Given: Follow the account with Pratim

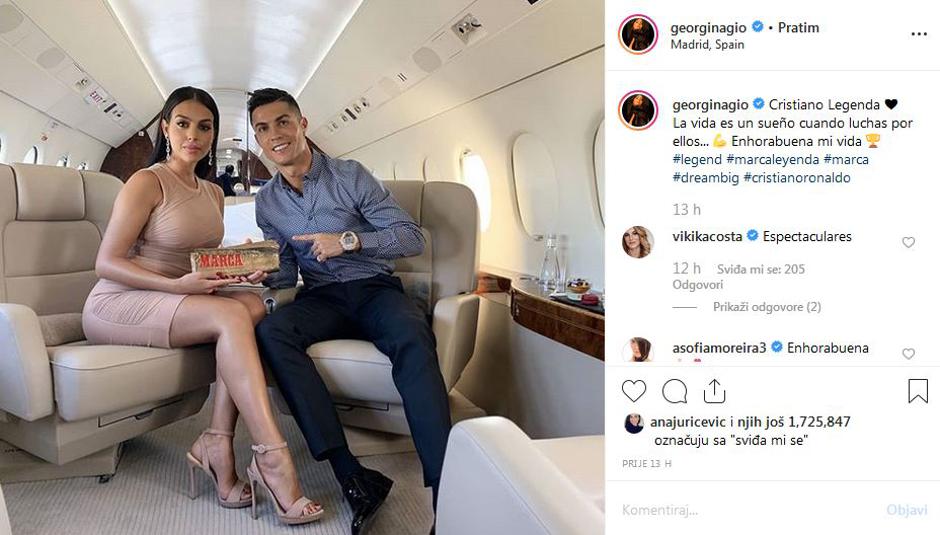Looking at the screenshot, I should (x=798, y=28).
